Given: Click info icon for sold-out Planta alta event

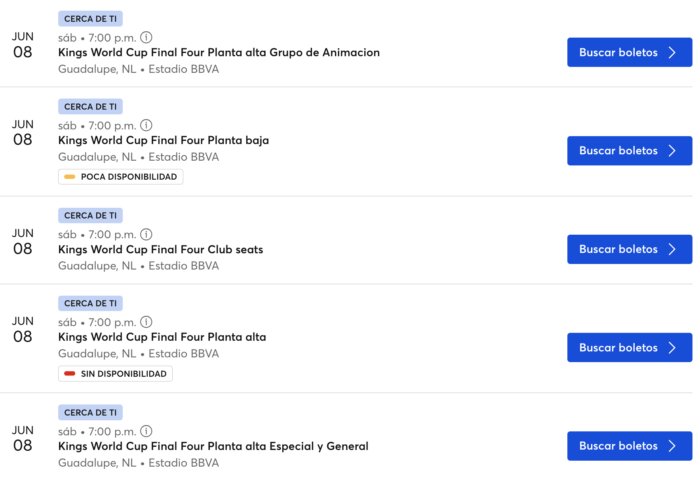Looking at the screenshot, I should [146, 322].
